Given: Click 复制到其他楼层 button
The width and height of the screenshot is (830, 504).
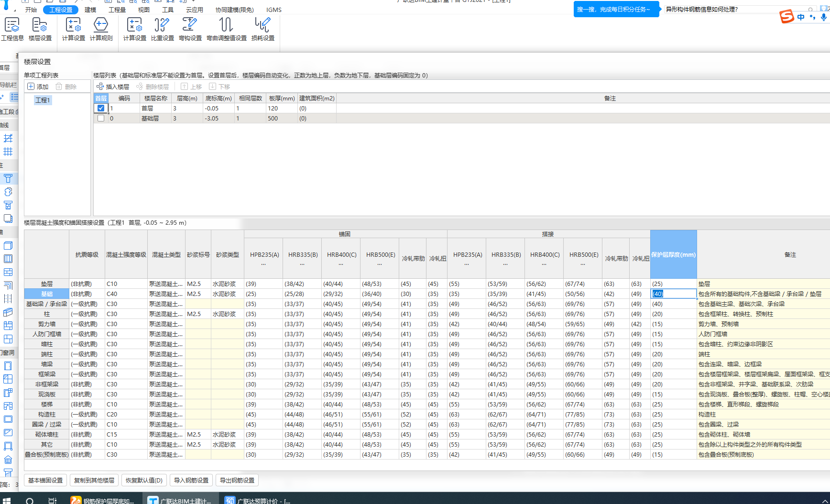Looking at the screenshot, I should (x=94, y=480).
